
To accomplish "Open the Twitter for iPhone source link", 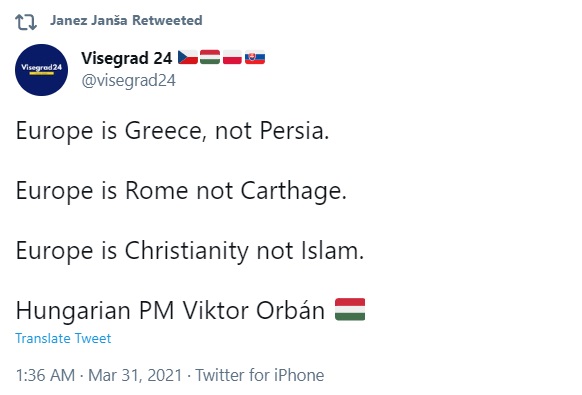I will (260, 375).
